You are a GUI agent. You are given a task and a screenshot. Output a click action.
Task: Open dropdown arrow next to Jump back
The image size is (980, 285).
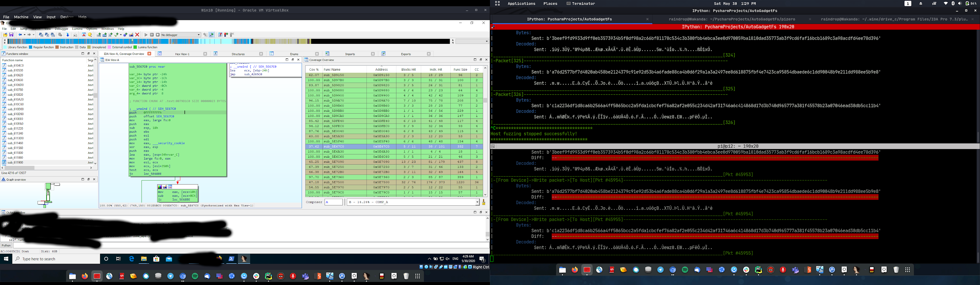(x=25, y=35)
